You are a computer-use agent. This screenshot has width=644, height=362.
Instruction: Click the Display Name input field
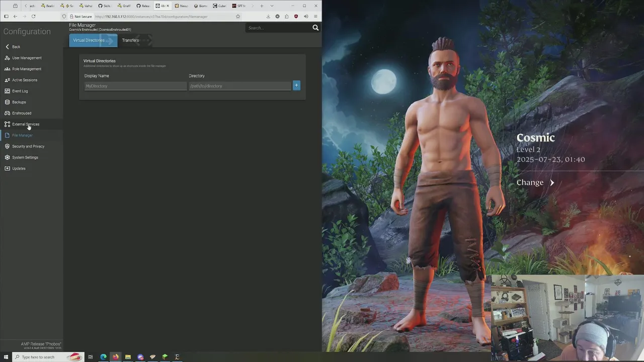tap(135, 86)
